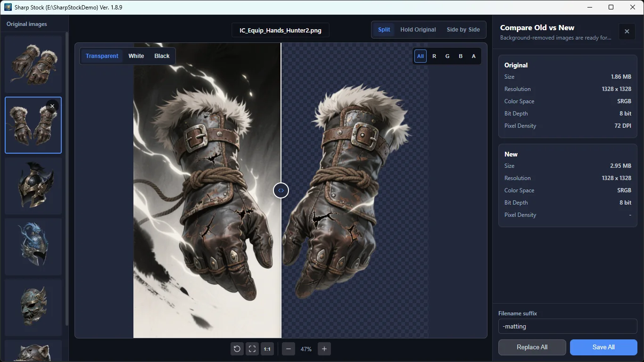Select Transparent background preview

[x=102, y=56]
